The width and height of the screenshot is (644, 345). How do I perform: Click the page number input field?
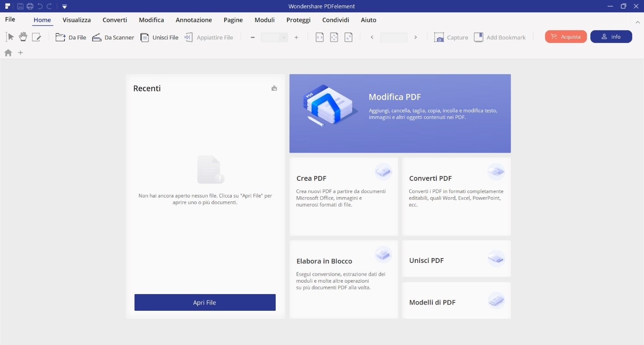point(393,37)
